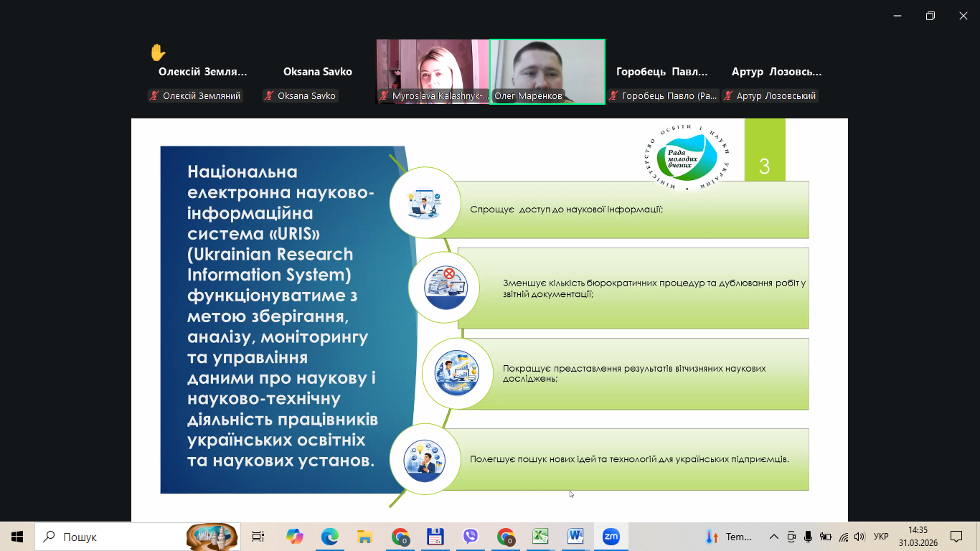Click the microphone icon in system tray
The width and height of the screenshot is (980, 551).
tap(809, 537)
